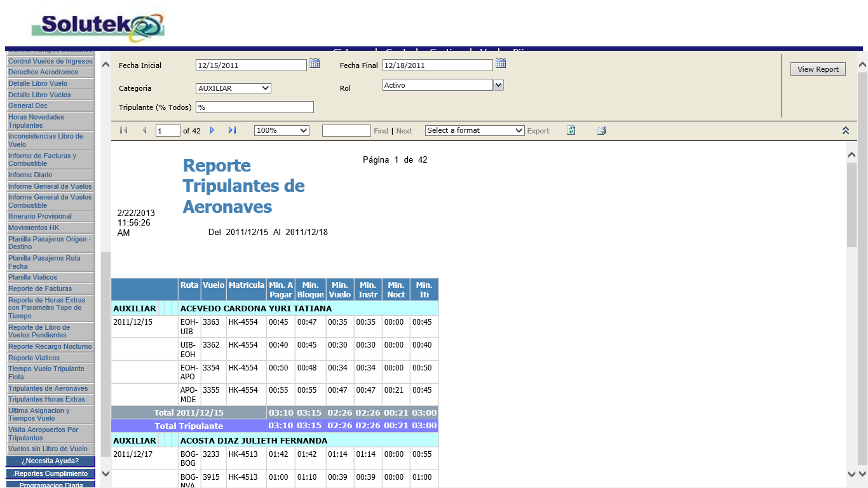The height and width of the screenshot is (488, 868).
Task: Open the Reporte Recargo Nocturno report link
Action: pyautogui.click(x=50, y=346)
